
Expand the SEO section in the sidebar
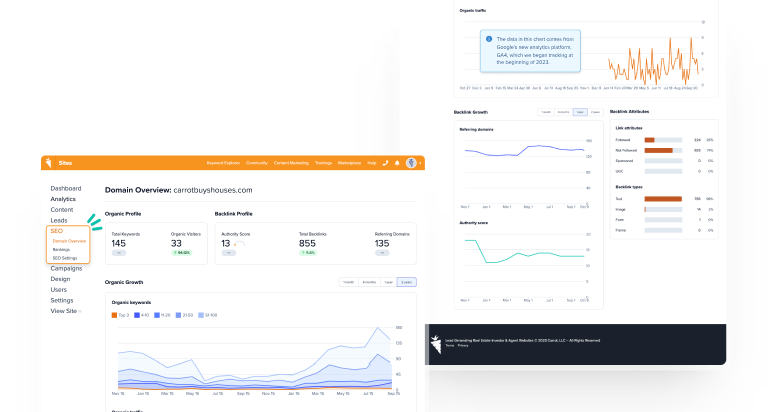(x=57, y=231)
